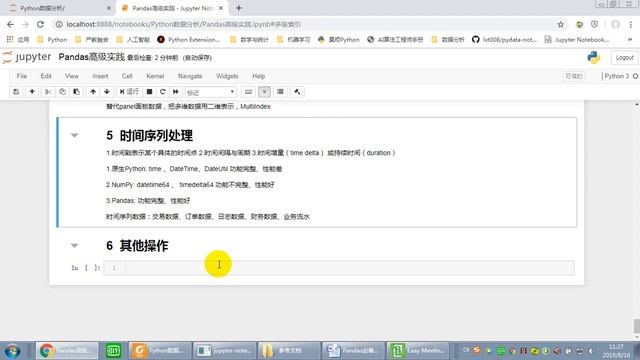
Task: Click the Jupyter logo
Action: pyautogui.click(x=27, y=57)
